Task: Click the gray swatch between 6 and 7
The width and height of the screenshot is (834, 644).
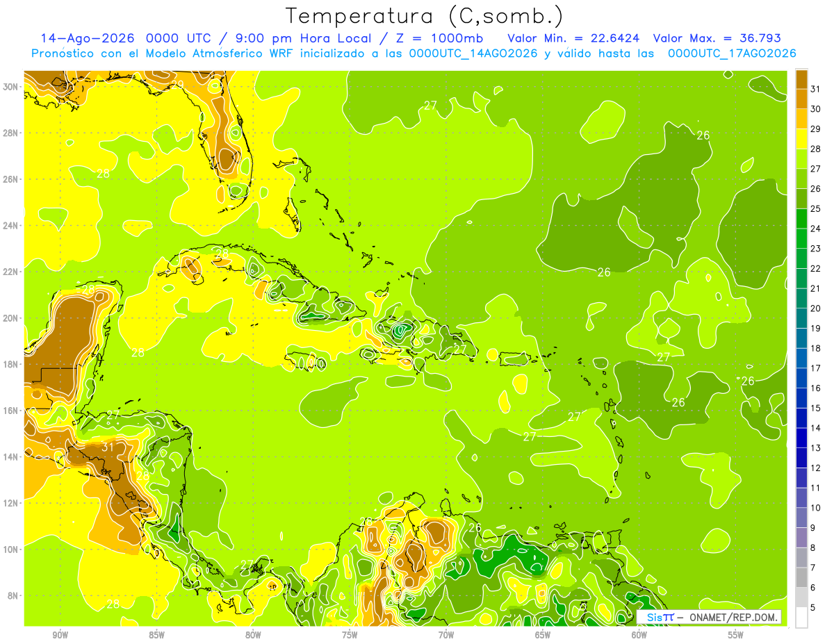Action: pyautogui.click(x=801, y=578)
